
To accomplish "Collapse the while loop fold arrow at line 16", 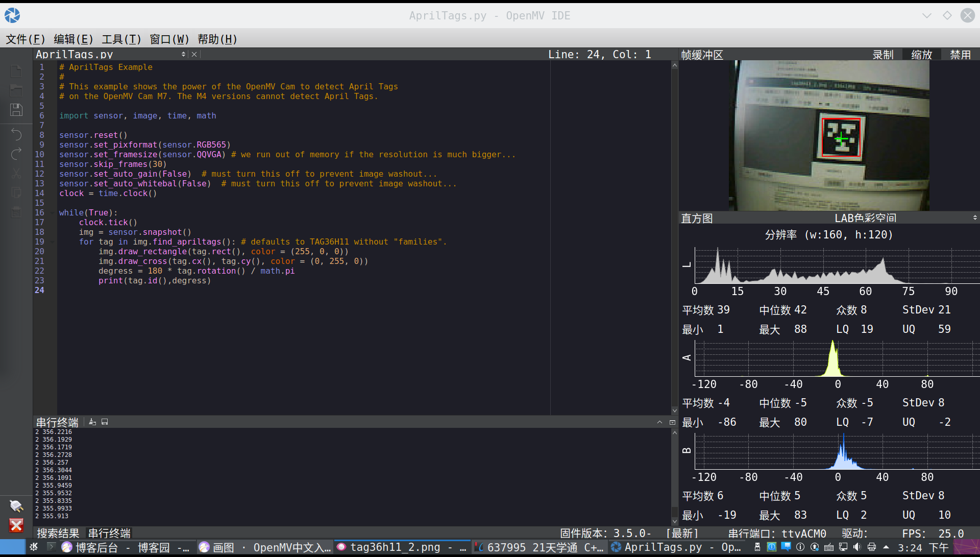I will (x=53, y=213).
